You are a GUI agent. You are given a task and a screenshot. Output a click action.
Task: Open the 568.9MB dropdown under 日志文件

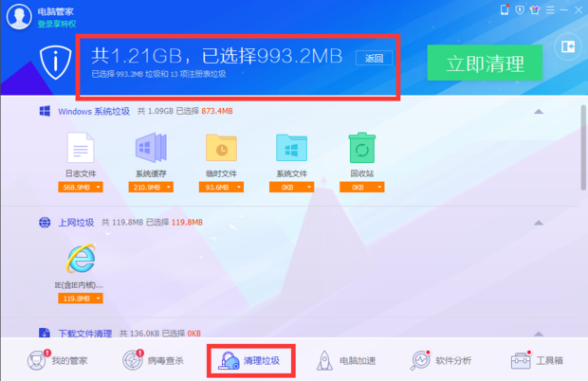tap(81, 188)
